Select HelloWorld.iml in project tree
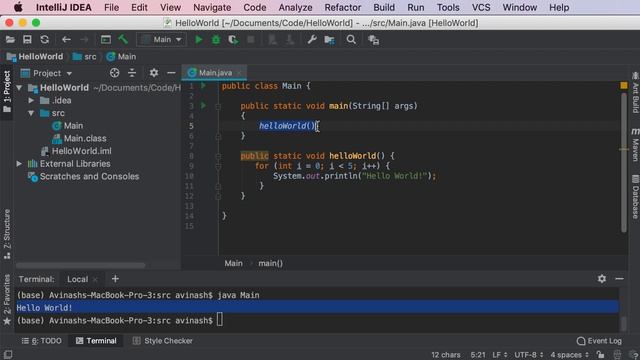Viewport: 640px width, 360px height. [x=76, y=151]
